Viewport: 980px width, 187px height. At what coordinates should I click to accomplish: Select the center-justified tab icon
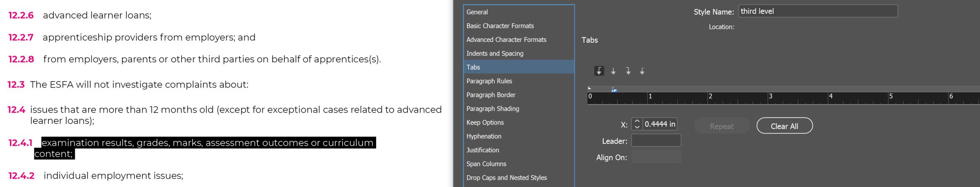[613, 72]
